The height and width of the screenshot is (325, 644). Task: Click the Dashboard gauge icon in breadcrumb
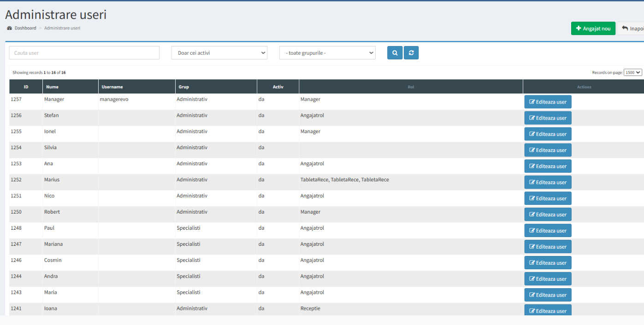pyautogui.click(x=10, y=28)
